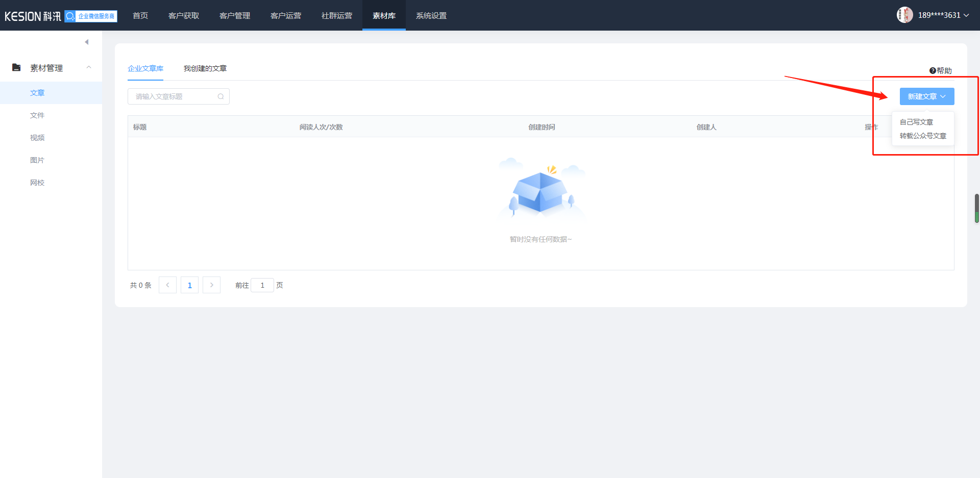Open account menu 189****3631
The height and width of the screenshot is (478, 980).
pyautogui.click(x=943, y=15)
